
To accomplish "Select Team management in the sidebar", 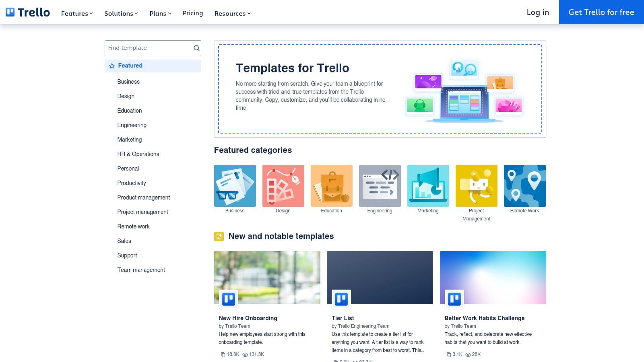I will [141, 270].
